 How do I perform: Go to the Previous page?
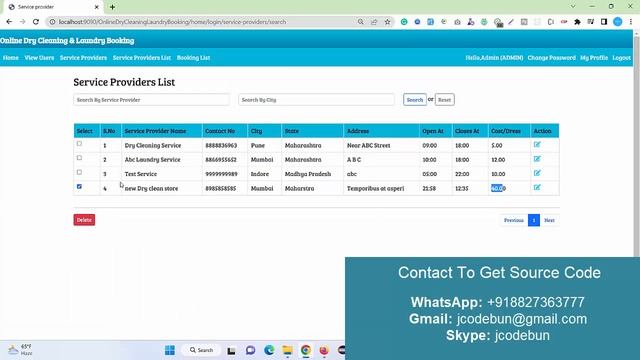[513, 220]
